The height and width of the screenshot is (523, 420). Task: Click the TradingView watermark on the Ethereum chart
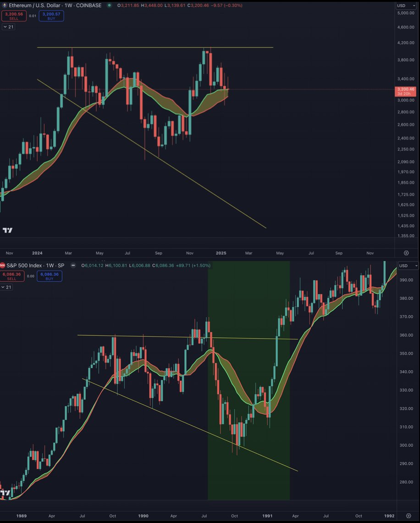6,230
